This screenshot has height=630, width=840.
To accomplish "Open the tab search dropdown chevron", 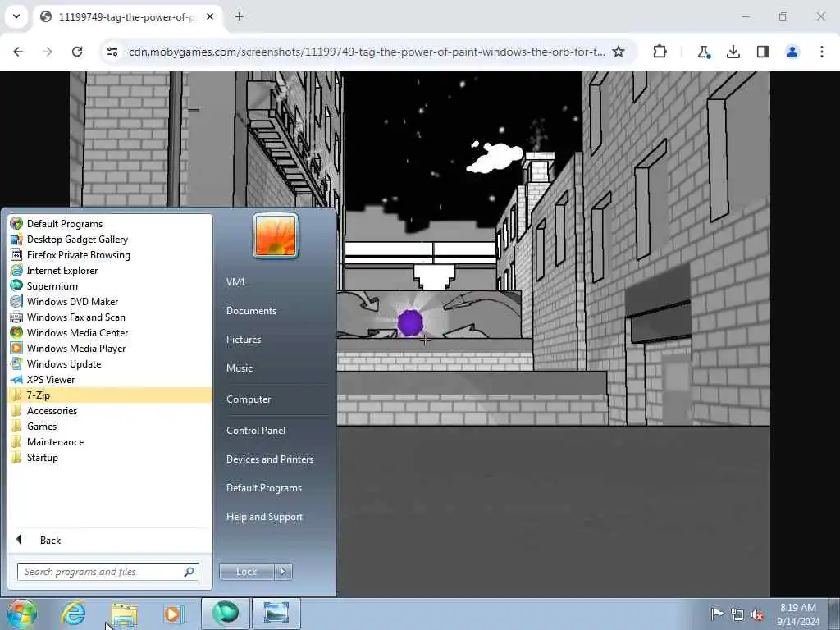I will tap(16, 16).
